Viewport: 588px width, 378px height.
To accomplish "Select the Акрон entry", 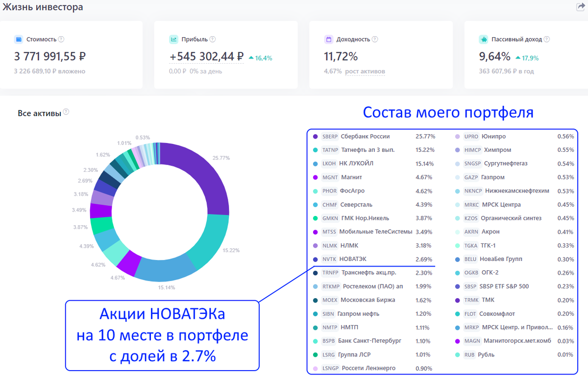I will click(x=491, y=232).
